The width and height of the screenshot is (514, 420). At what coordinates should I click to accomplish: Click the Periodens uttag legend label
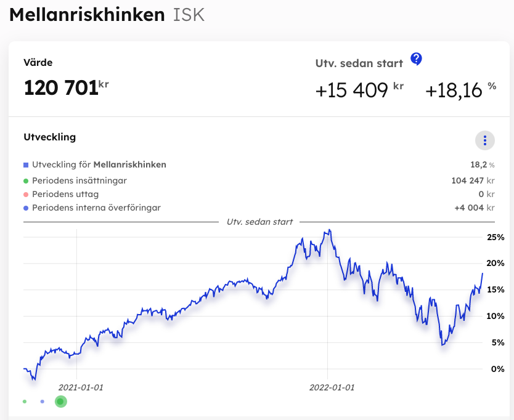click(65, 195)
